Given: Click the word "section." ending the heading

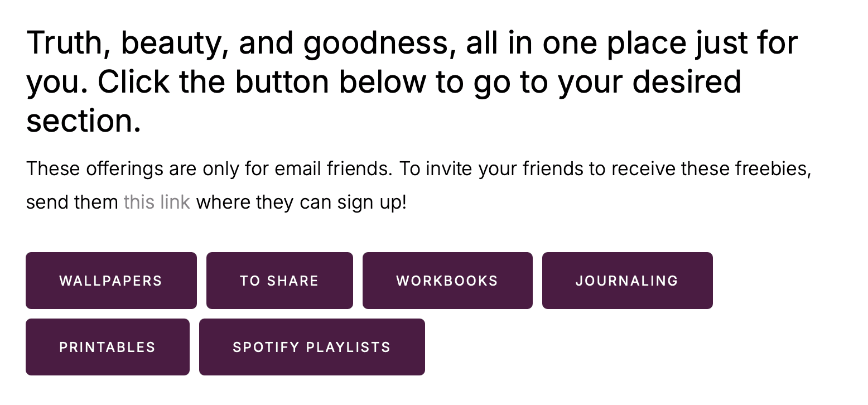Looking at the screenshot, I should (83, 120).
